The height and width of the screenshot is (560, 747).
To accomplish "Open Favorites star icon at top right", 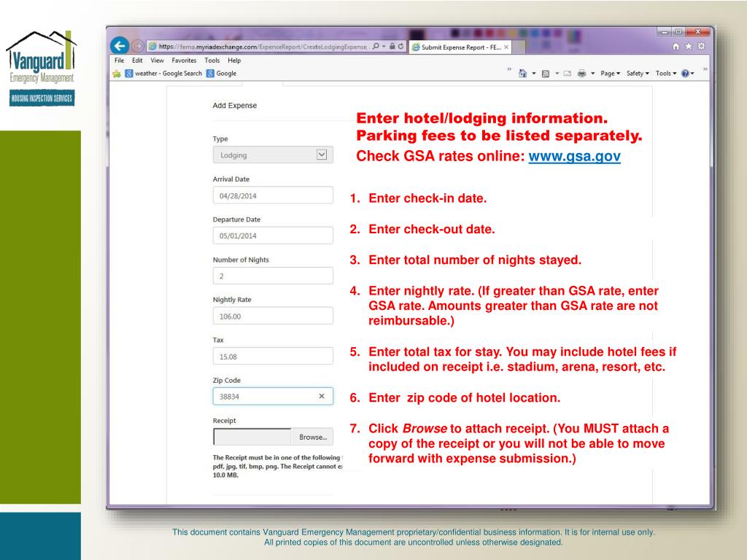I will (x=689, y=46).
